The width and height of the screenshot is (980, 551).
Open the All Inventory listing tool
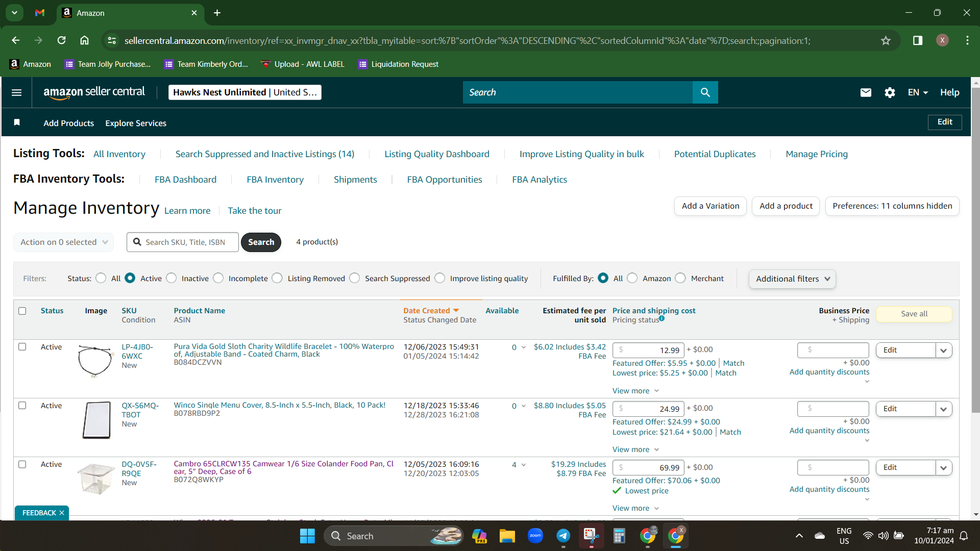click(119, 154)
